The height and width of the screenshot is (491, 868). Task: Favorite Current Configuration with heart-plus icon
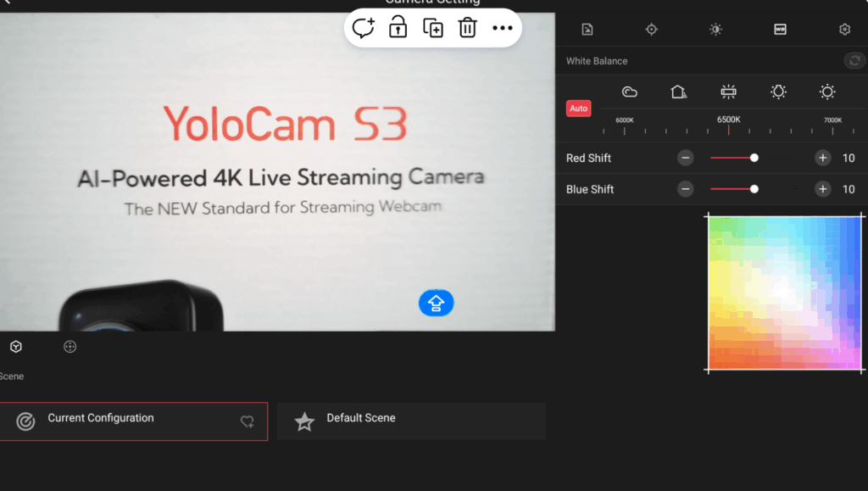point(247,421)
